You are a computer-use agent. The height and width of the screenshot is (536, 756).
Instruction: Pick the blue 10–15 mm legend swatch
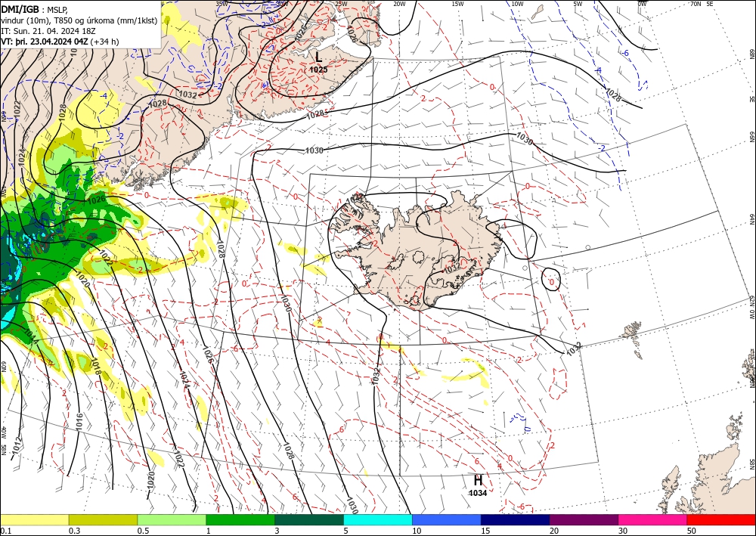pos(447,519)
